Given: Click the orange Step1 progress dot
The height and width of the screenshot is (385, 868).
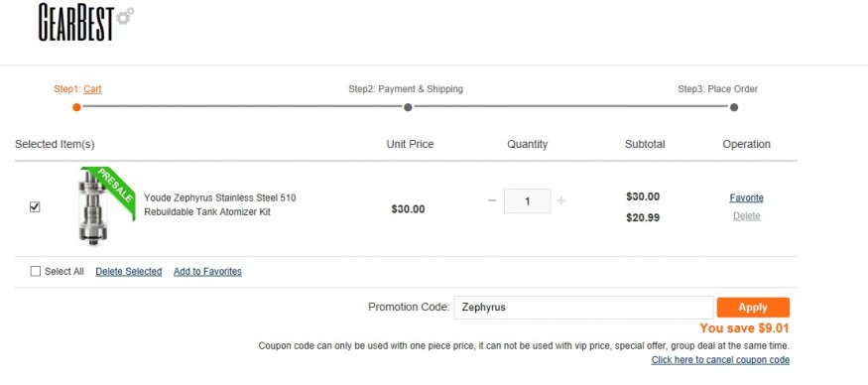Looking at the screenshot, I should pos(76,107).
